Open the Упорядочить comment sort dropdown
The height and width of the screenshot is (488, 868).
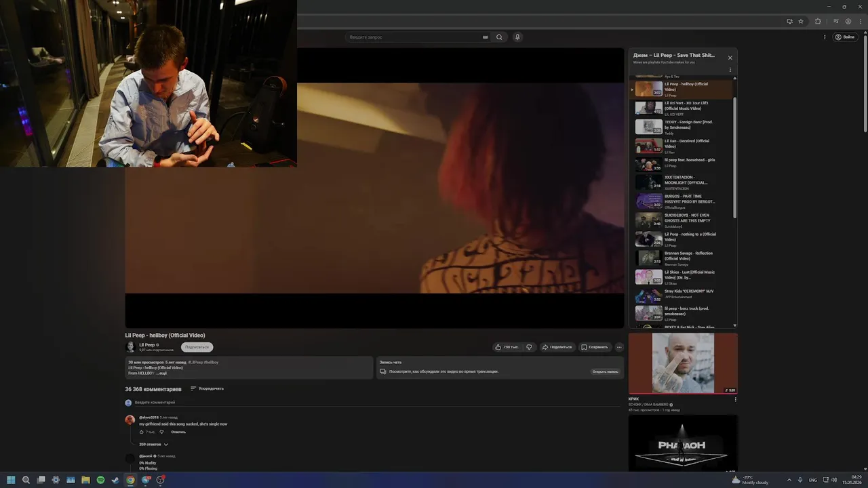point(207,388)
